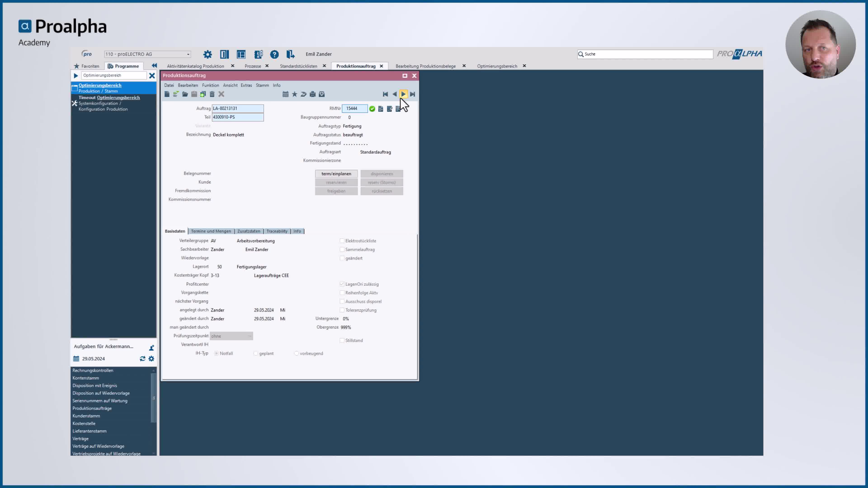
Task: Refresh the Aufgaben task list
Action: tap(143, 359)
